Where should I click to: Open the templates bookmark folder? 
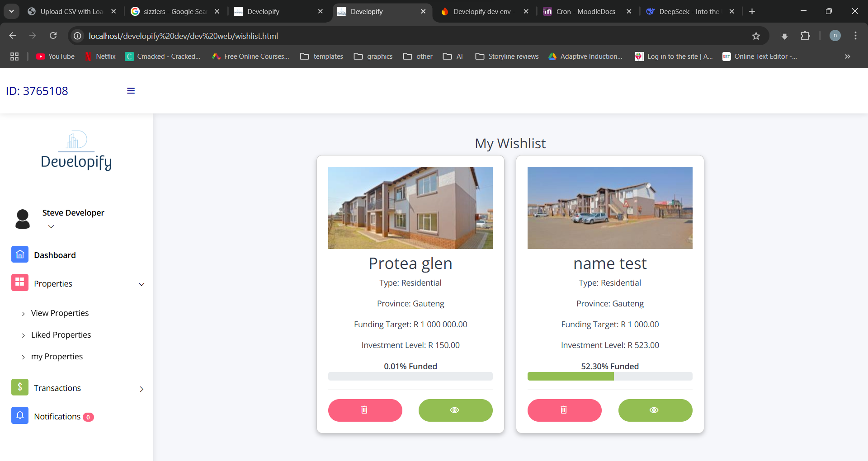[322, 56]
